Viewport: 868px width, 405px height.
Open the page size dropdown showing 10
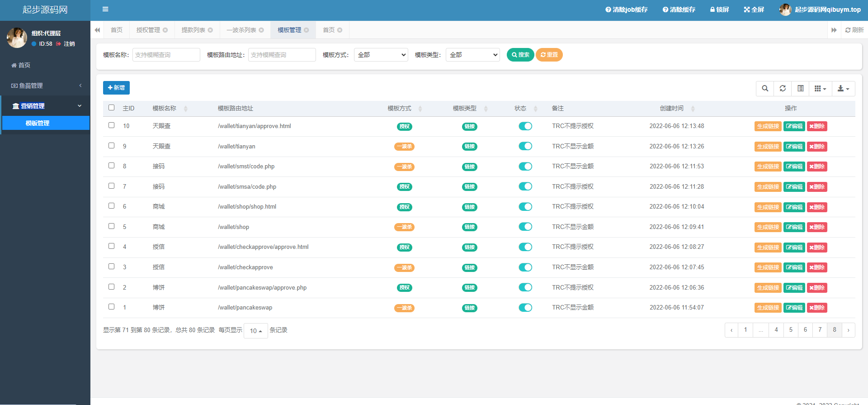click(255, 331)
